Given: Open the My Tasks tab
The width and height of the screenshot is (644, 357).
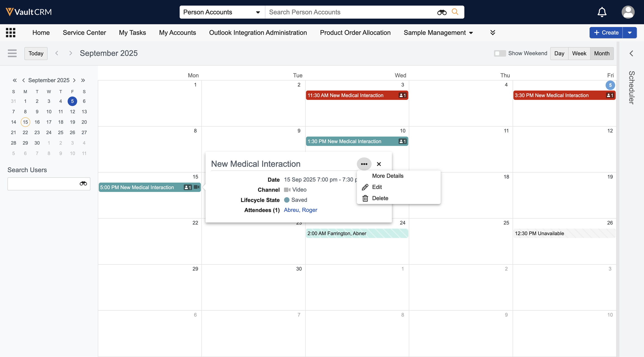Looking at the screenshot, I should pos(132,33).
